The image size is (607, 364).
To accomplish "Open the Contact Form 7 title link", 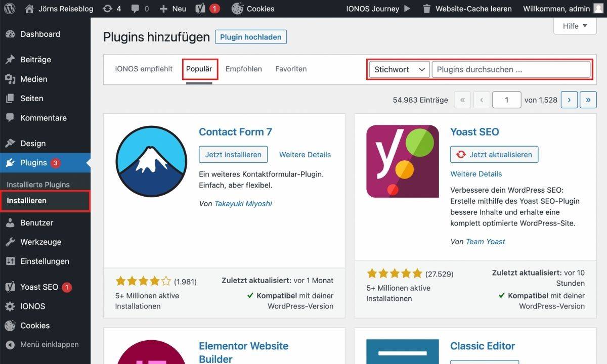I will 235,132.
